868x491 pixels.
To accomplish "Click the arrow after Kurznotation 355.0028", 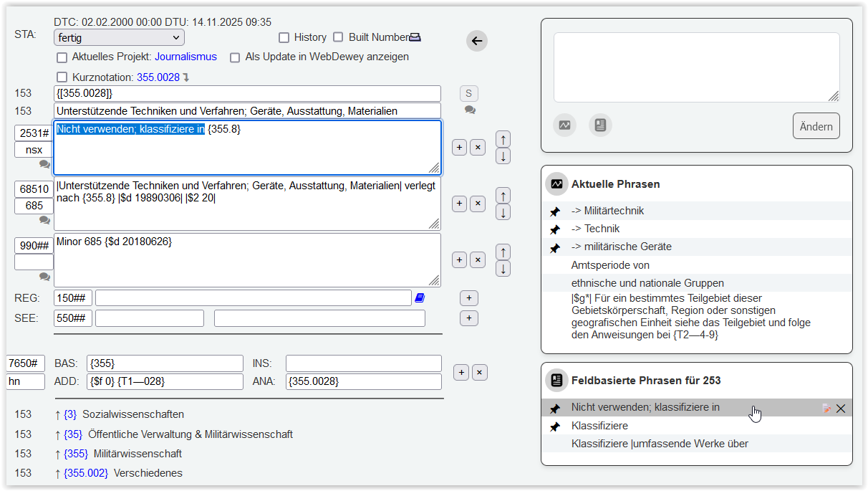I will [186, 77].
